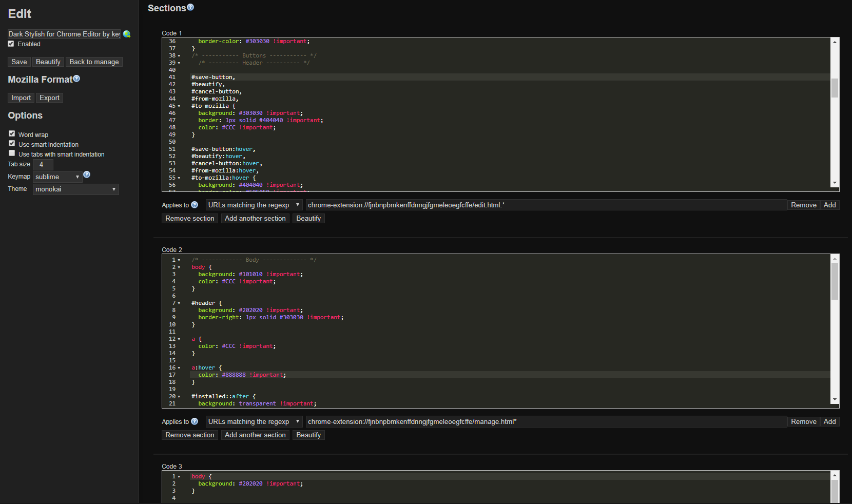Screen dimensions: 852x504
Task: Beautify the code in Code 2
Action: pos(308,435)
